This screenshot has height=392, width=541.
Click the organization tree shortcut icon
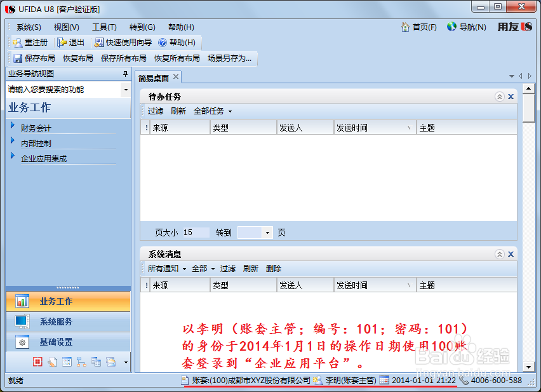(x=81, y=362)
